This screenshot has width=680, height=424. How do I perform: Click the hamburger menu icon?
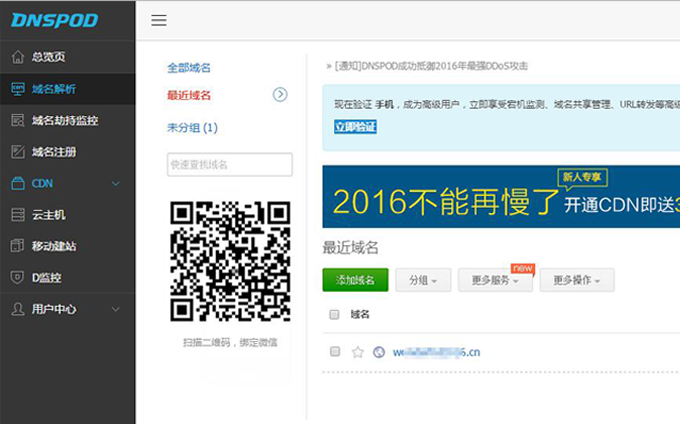tap(159, 20)
